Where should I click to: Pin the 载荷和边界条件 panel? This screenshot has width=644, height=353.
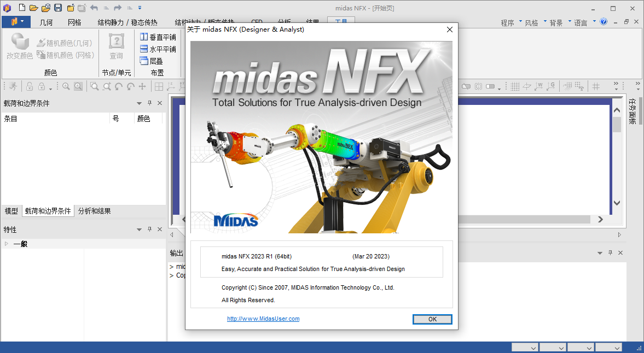point(149,103)
